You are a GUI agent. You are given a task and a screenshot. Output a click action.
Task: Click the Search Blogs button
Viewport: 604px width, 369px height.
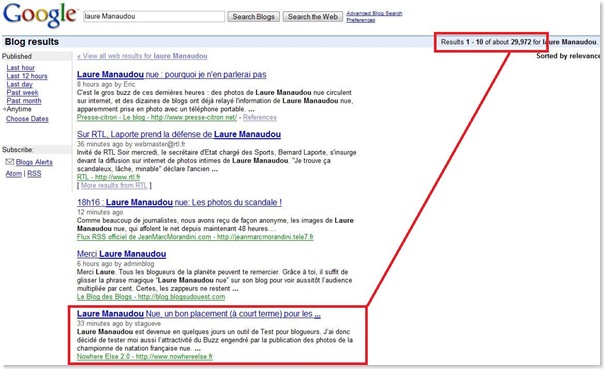pos(253,17)
